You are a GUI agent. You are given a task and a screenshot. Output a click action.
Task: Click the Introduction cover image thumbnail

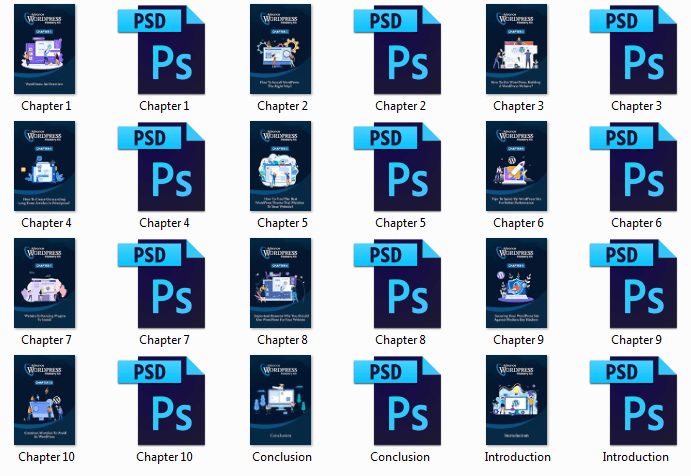click(516, 400)
